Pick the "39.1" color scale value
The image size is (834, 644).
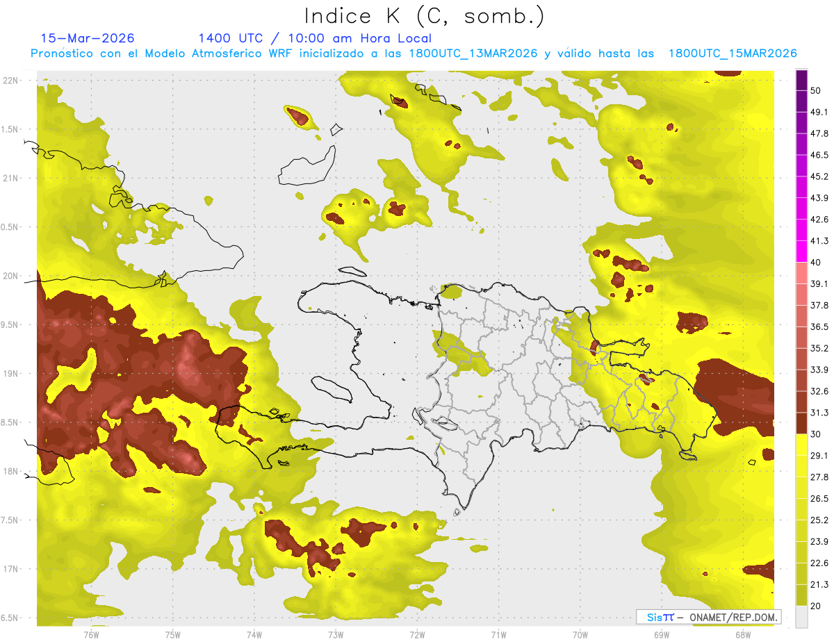click(819, 284)
